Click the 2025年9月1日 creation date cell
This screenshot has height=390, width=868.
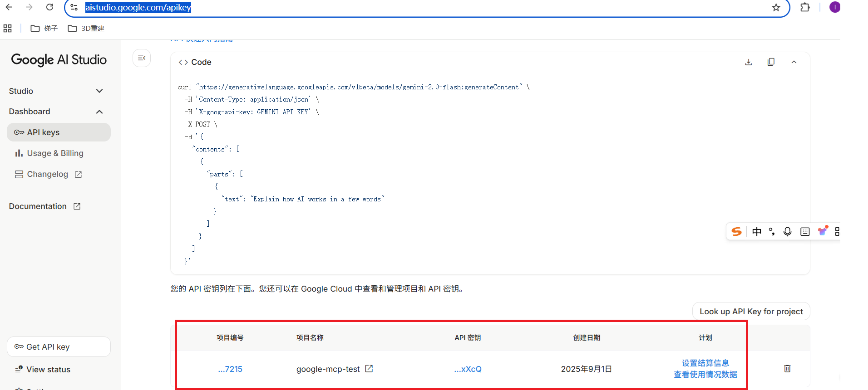(x=587, y=369)
